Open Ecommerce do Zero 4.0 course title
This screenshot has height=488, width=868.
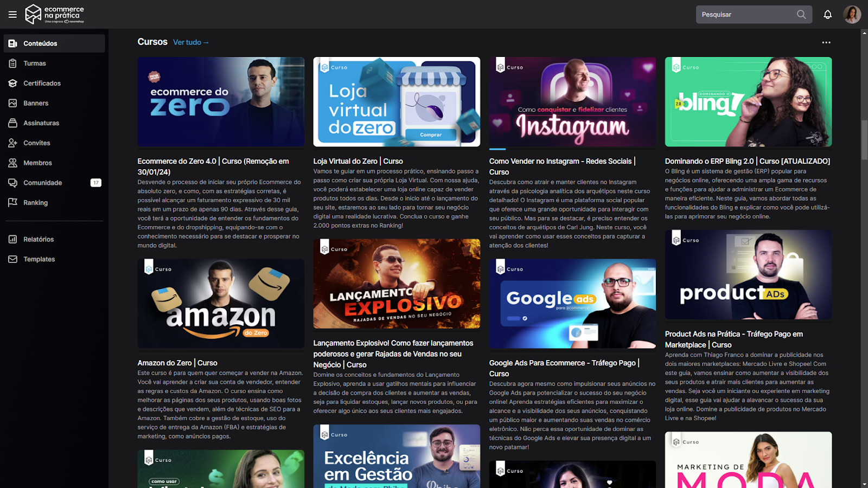pyautogui.click(x=213, y=166)
